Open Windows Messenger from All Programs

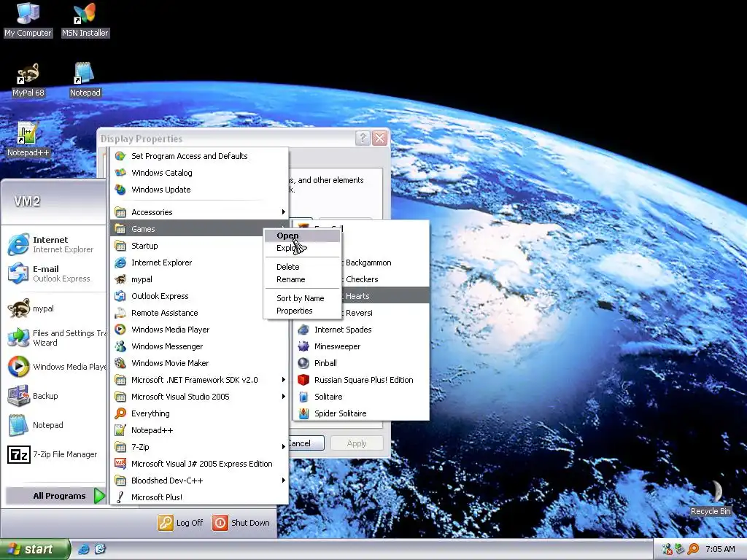[199, 346]
